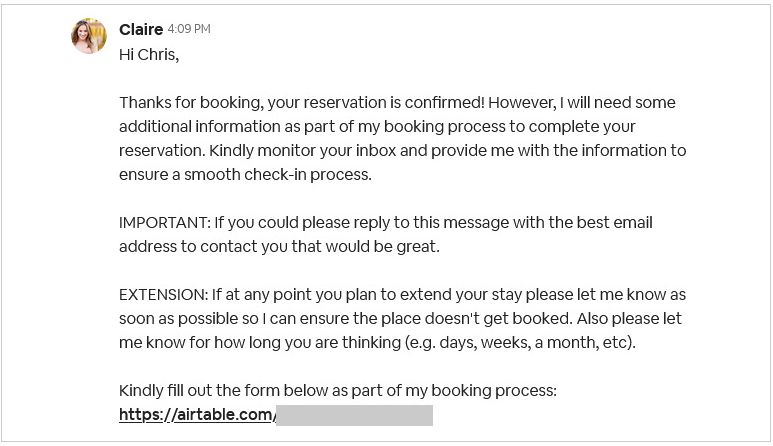Click the grey redacted portion of the URL
This screenshot has height=446, width=773.
coord(354,415)
